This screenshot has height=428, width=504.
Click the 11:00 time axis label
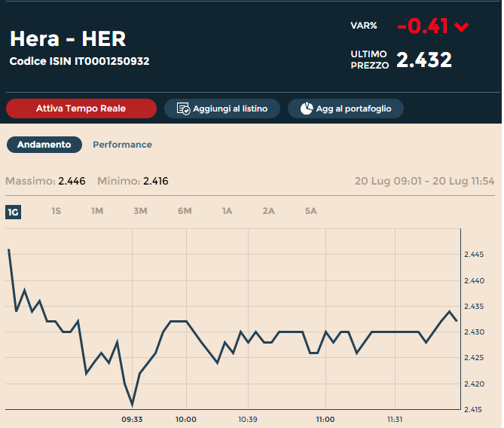[325, 419]
